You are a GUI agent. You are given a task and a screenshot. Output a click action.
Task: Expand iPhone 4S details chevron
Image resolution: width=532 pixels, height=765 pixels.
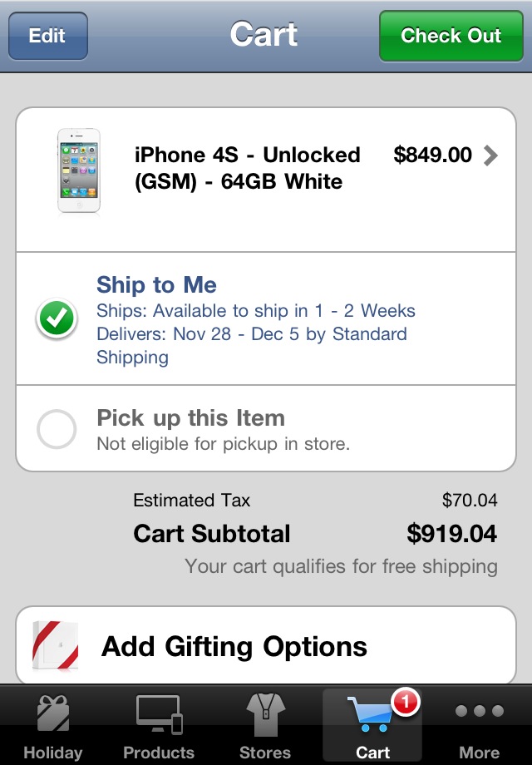point(490,155)
